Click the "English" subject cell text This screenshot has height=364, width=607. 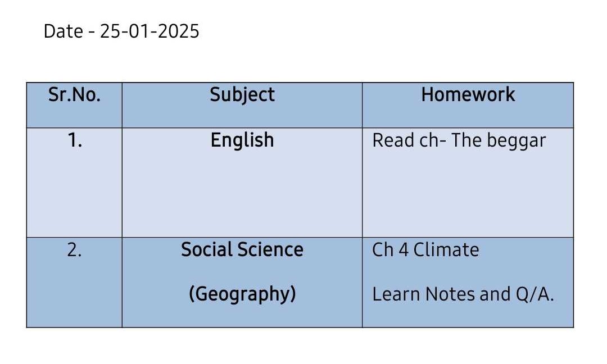point(242,140)
